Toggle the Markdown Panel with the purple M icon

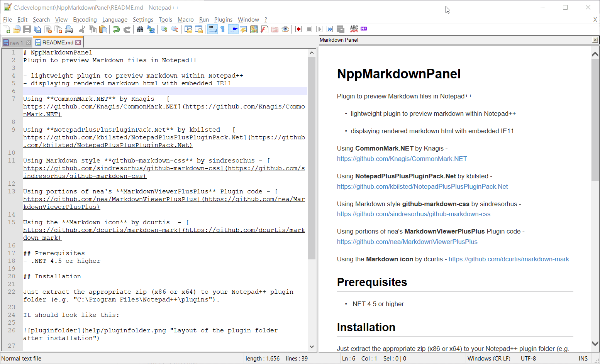364,29
